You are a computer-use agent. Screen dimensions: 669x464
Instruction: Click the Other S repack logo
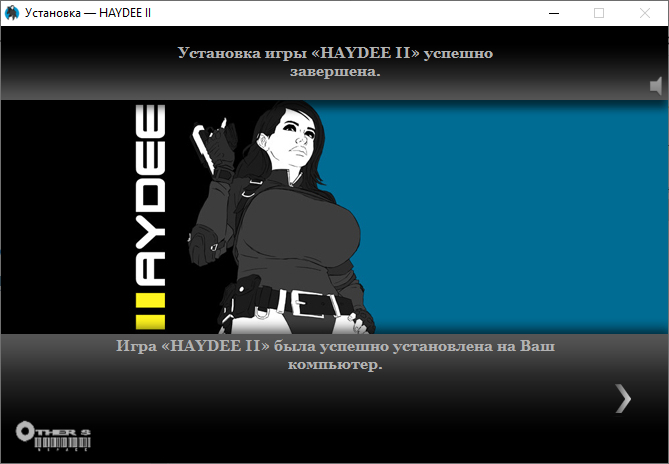click(x=53, y=436)
